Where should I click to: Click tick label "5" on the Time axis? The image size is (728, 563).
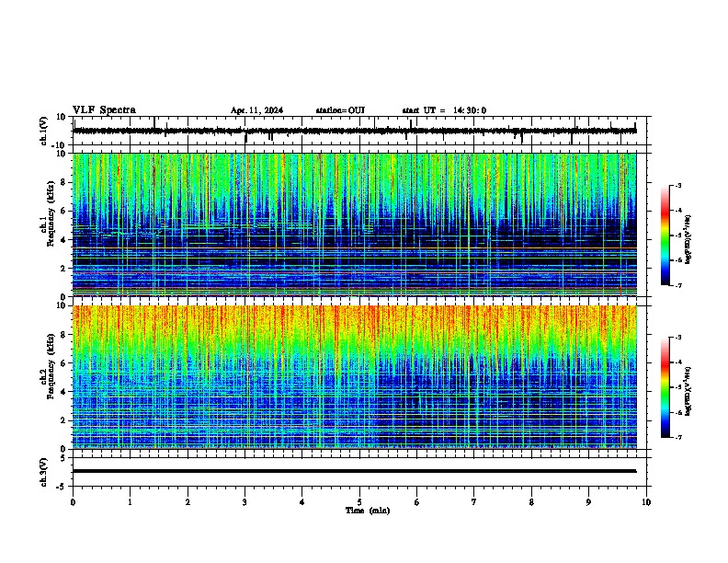[x=359, y=502]
